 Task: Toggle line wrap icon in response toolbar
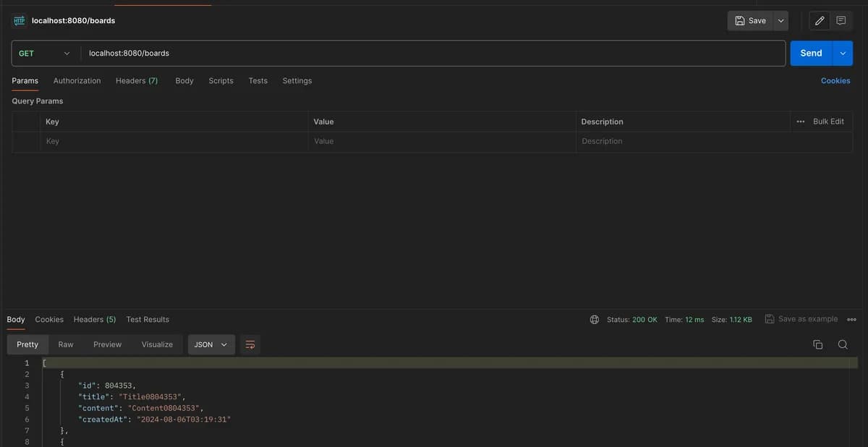(x=250, y=344)
